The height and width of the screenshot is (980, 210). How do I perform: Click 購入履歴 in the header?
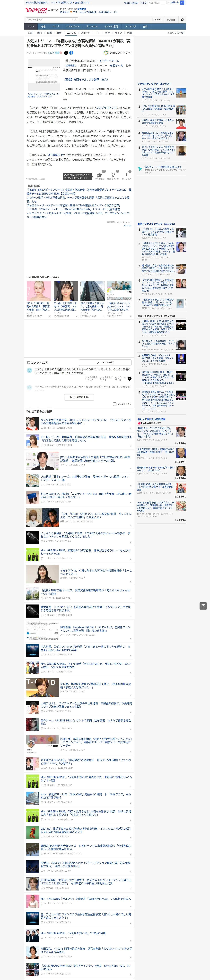coord(171,20)
